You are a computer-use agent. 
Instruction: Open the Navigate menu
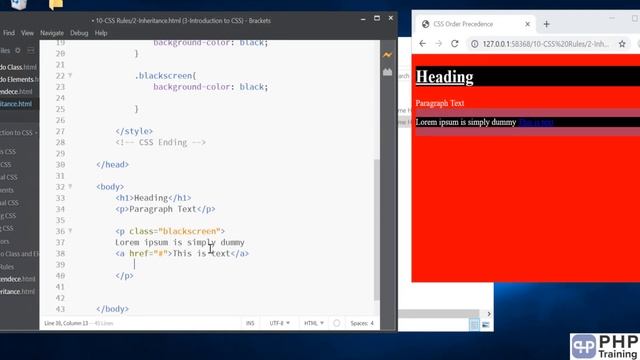[52, 33]
